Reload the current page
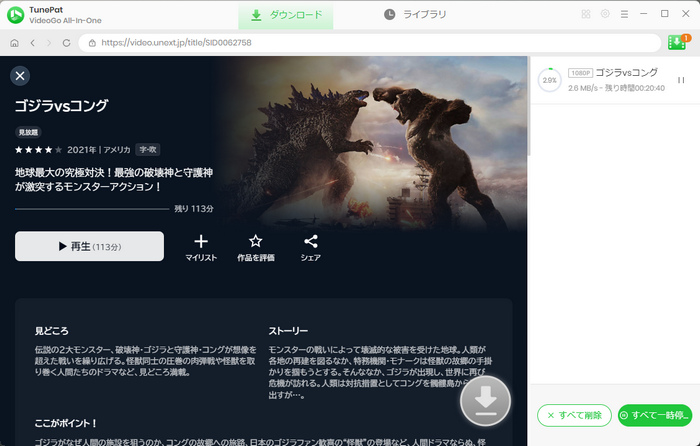 point(67,43)
